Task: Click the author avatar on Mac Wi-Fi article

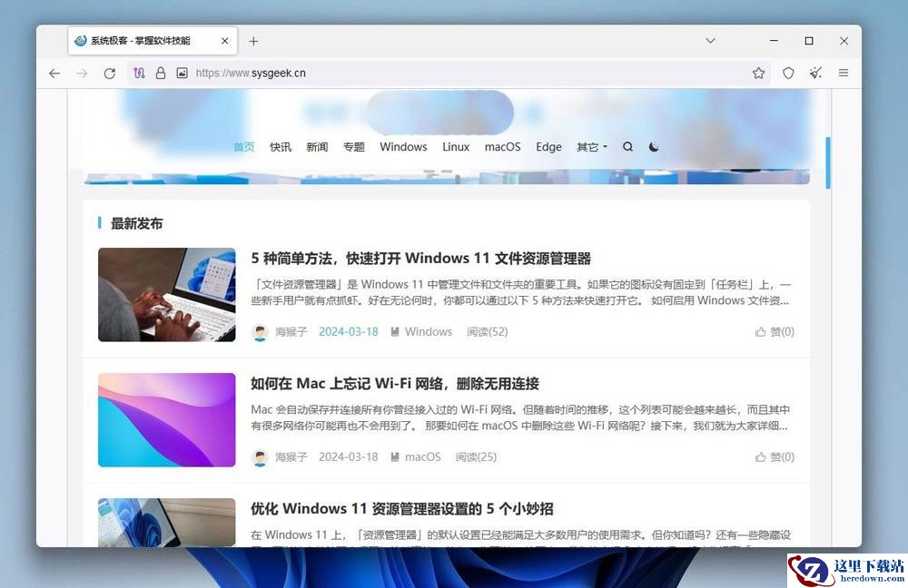Action: pyautogui.click(x=261, y=457)
